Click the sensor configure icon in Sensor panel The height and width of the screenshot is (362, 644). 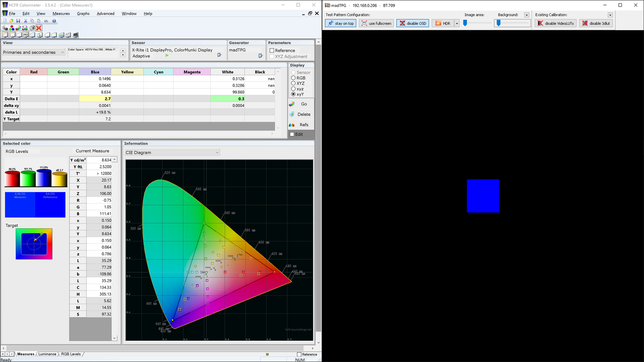pyautogui.click(x=219, y=55)
